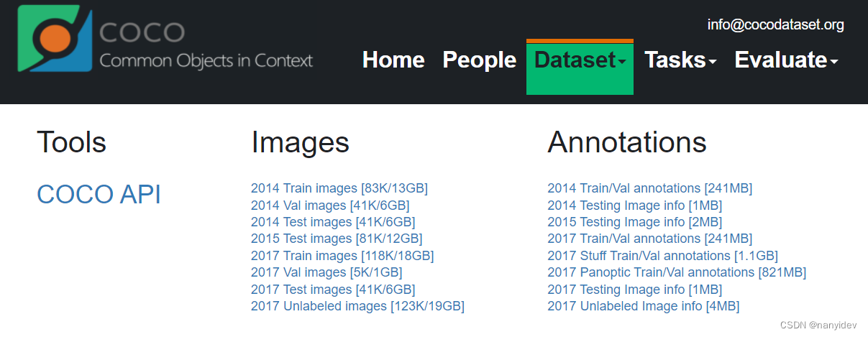
Task: Go to the Home page
Action: point(393,60)
